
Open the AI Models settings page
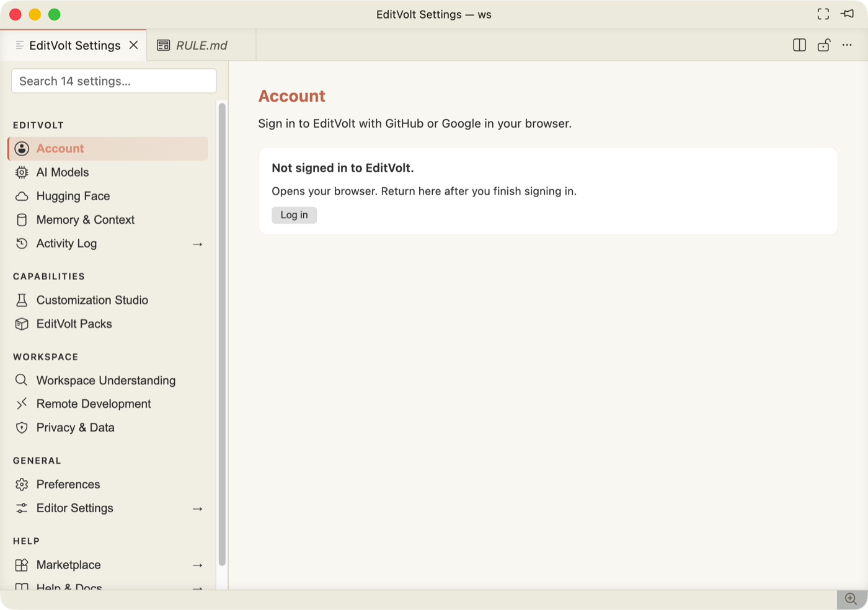point(108,172)
